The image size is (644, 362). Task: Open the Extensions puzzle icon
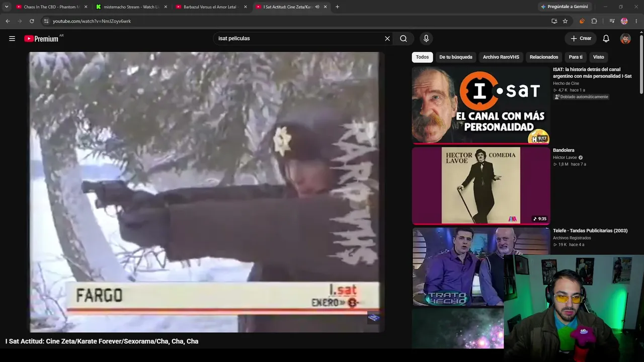point(594,21)
